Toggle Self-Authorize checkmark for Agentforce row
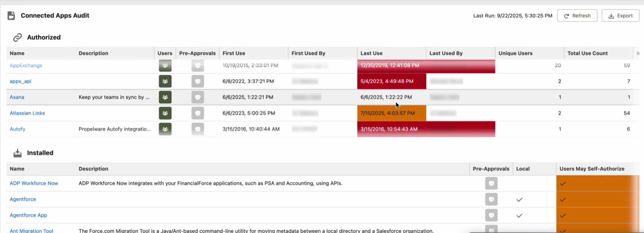 click(x=563, y=200)
